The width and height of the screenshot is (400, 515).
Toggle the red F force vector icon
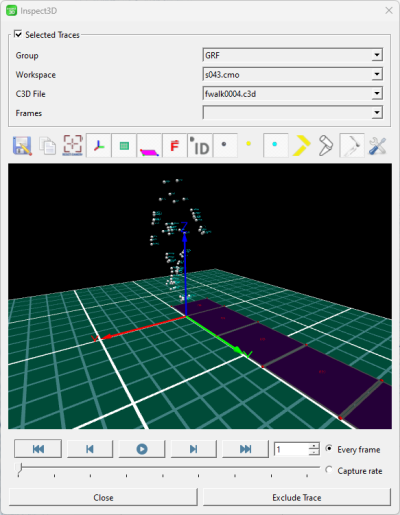[175, 145]
